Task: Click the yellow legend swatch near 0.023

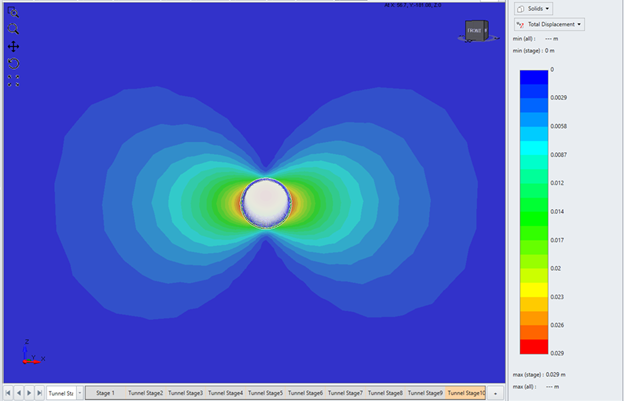Action: 534,290
